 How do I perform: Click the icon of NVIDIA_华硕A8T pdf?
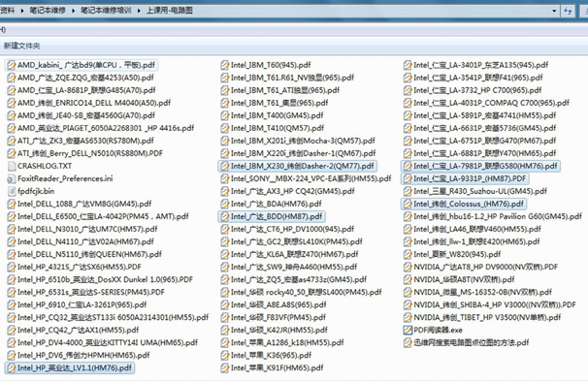(x=408, y=279)
